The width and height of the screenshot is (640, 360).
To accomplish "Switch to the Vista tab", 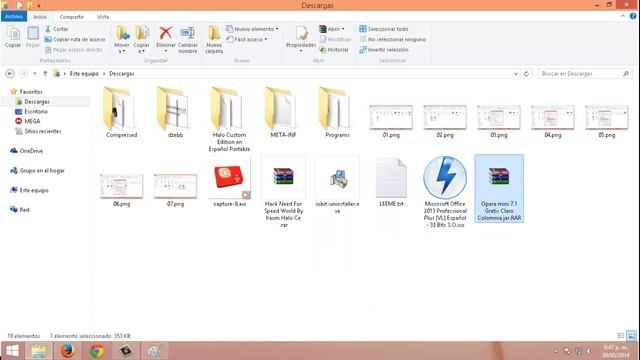I will [103, 17].
